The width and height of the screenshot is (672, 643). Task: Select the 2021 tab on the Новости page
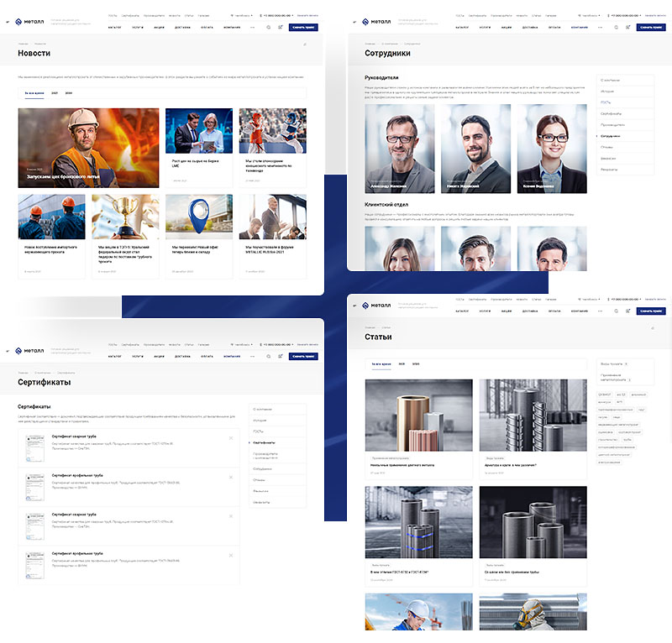[55, 93]
